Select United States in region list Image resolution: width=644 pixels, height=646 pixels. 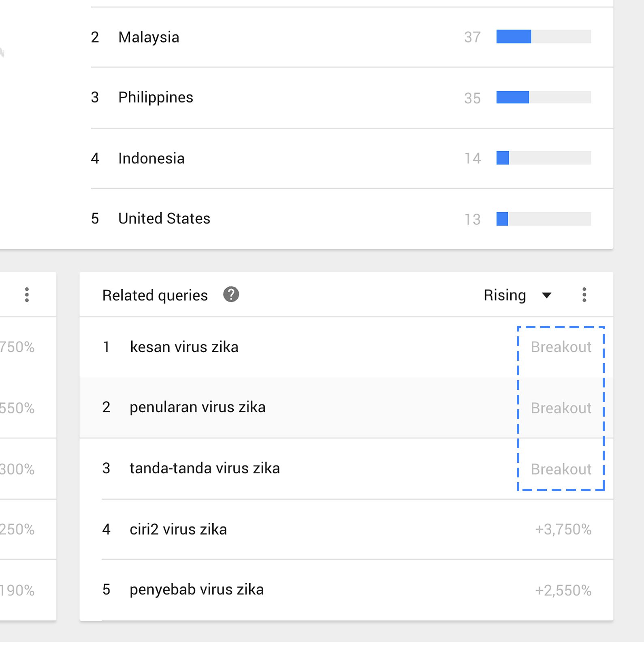[164, 218]
